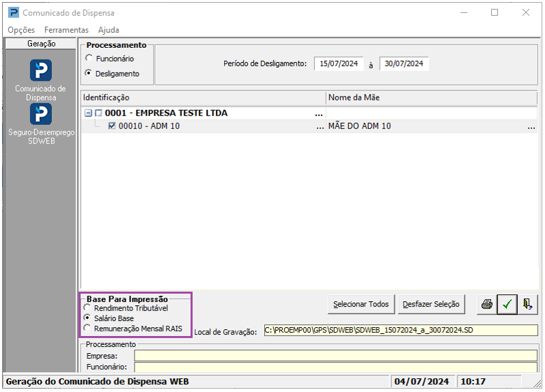Maximize the Comunicado de Dispensa window
This screenshot has height=392, width=545.
(x=494, y=12)
